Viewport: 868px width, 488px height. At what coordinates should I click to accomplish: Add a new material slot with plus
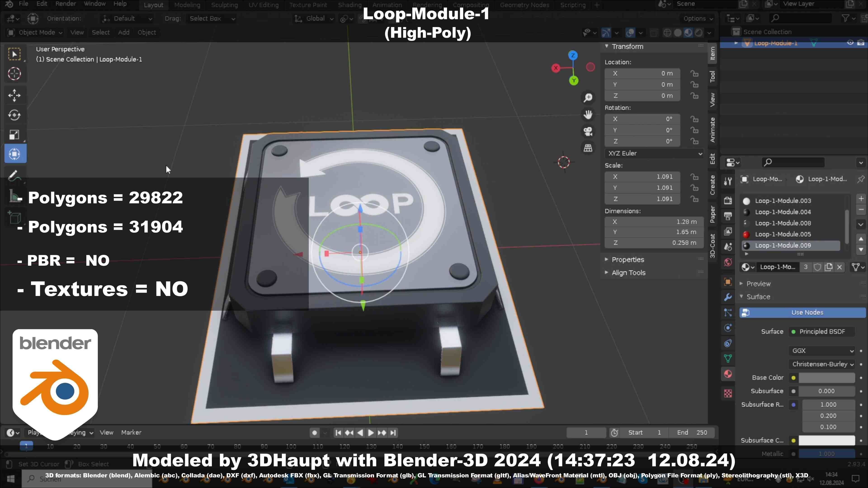coord(861,199)
